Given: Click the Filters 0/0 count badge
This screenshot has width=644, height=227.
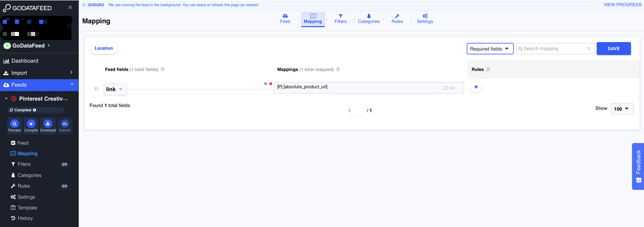Looking at the screenshot, I should pyautogui.click(x=65, y=164).
